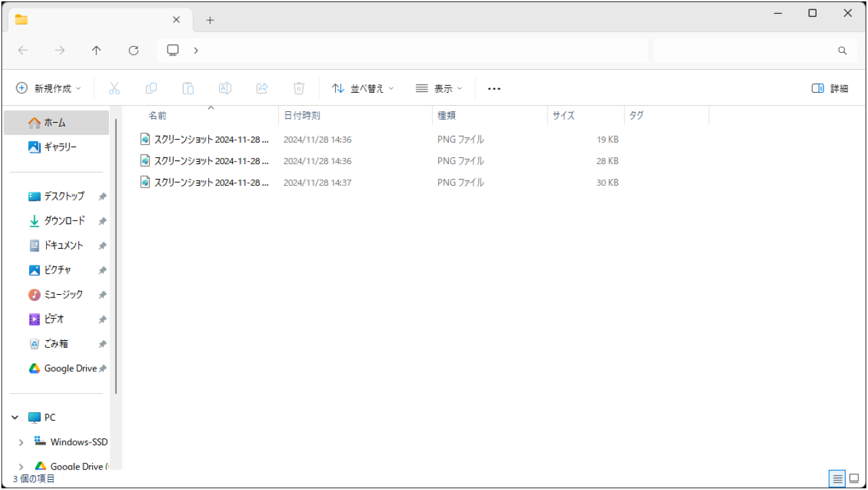Click the search magnifier icon
This screenshot has width=868, height=490.
click(842, 51)
